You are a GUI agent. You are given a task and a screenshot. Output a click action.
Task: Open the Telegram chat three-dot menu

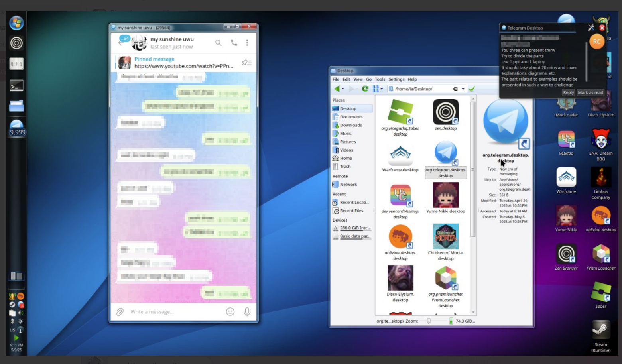click(247, 43)
